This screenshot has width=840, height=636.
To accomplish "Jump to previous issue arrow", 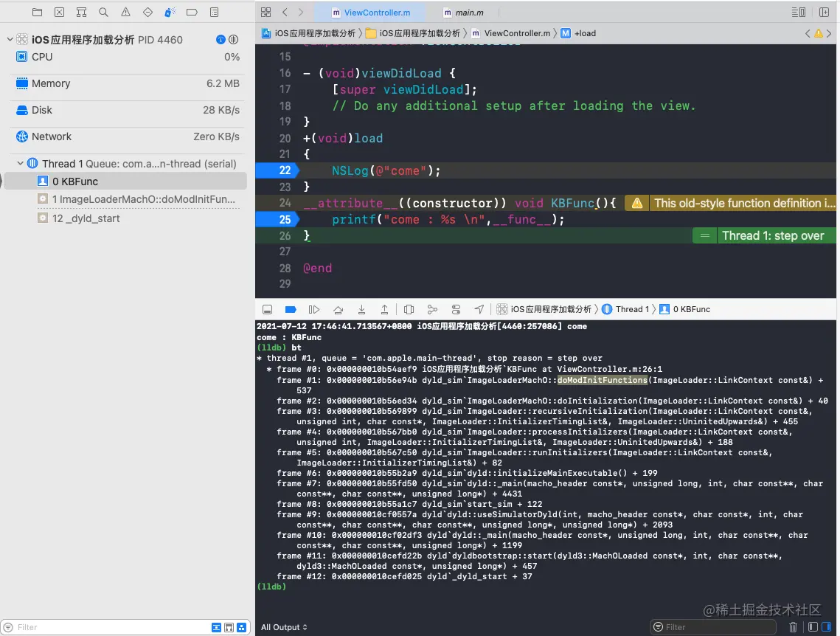I will (x=808, y=33).
